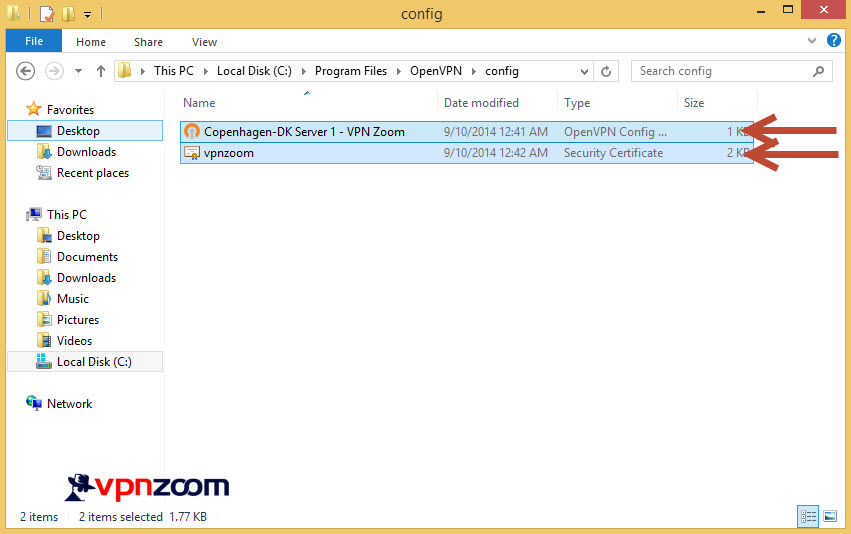Viewport: 851px width, 534px height.
Task: Open the View ribbon tab
Action: tap(204, 42)
